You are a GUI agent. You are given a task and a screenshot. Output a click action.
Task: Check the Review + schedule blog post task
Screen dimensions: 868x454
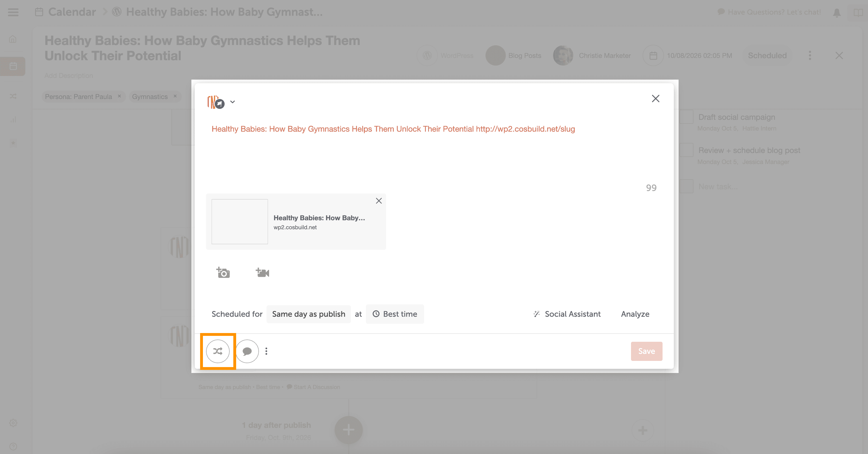point(686,150)
